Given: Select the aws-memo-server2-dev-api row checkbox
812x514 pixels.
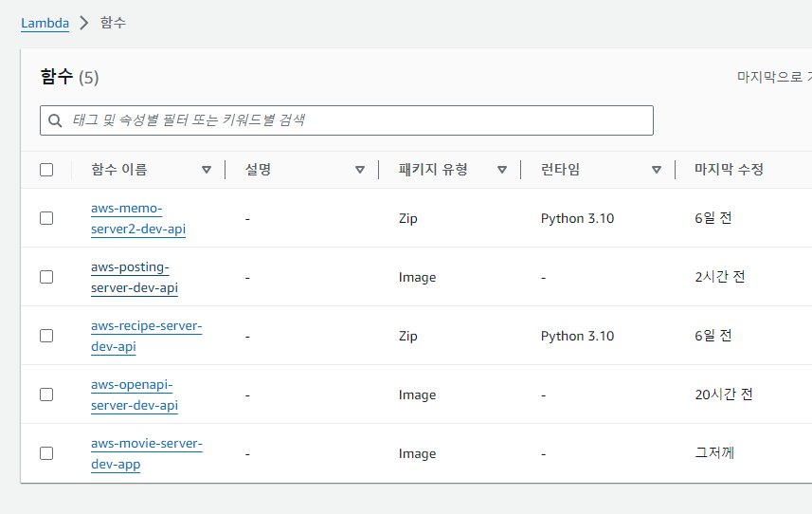Looking at the screenshot, I should [x=46, y=218].
